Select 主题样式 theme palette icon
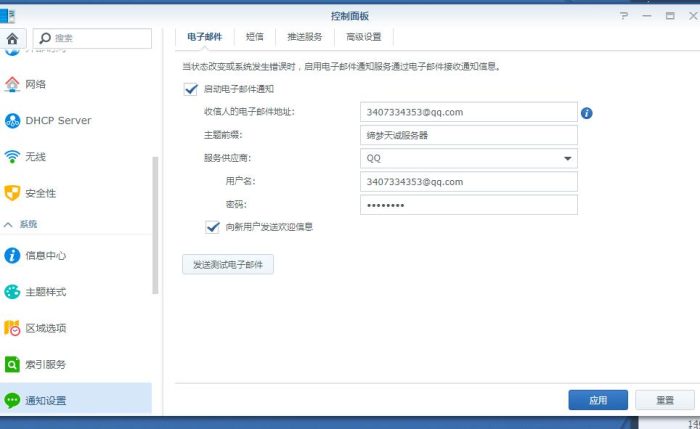Viewport: 700px width, 429px height. tap(13, 292)
